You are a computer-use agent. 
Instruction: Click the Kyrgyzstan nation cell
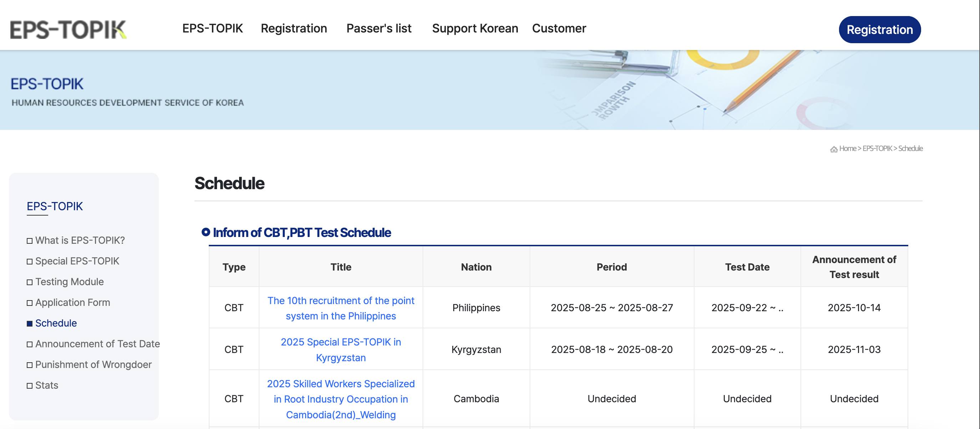tap(476, 349)
